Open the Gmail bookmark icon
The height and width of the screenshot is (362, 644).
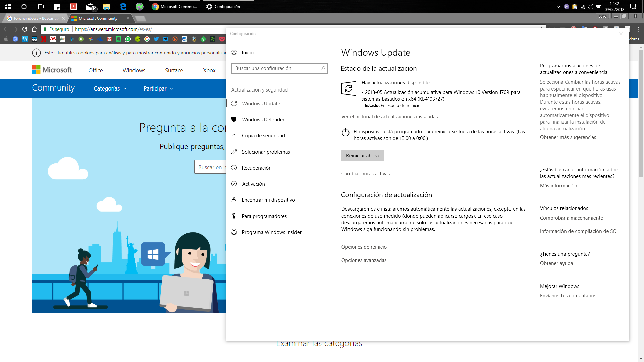coord(109,39)
